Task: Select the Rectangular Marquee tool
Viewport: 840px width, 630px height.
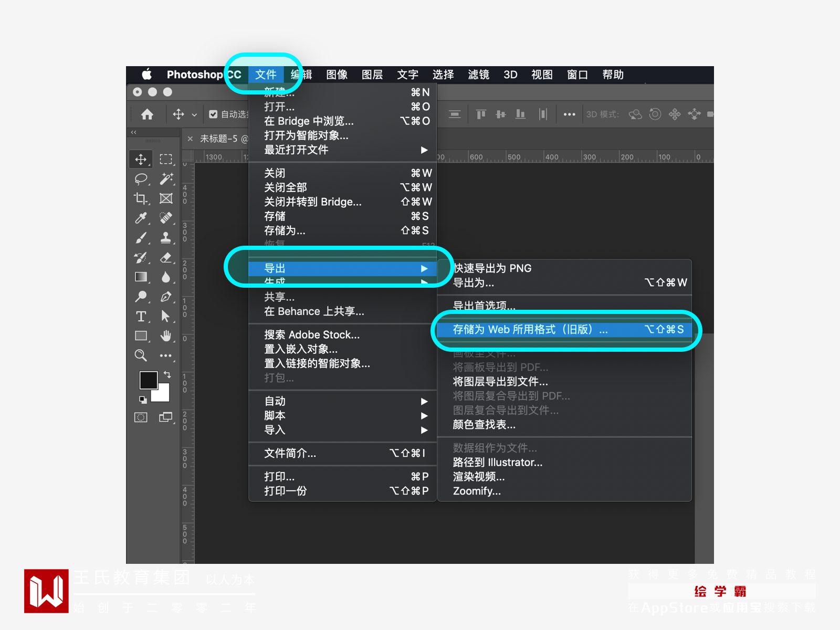Action: pos(166,159)
